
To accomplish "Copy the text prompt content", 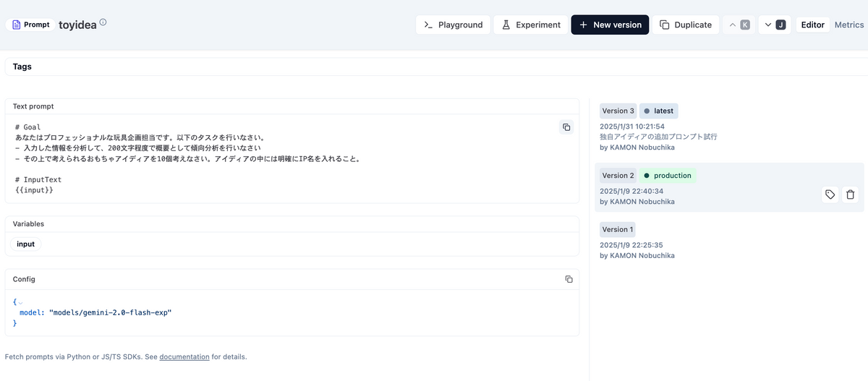I will click(x=566, y=127).
